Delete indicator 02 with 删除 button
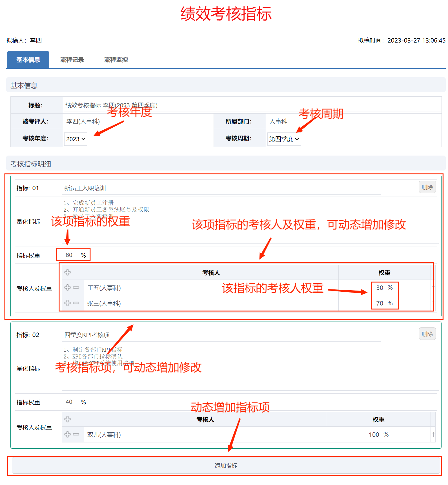 pyautogui.click(x=427, y=334)
